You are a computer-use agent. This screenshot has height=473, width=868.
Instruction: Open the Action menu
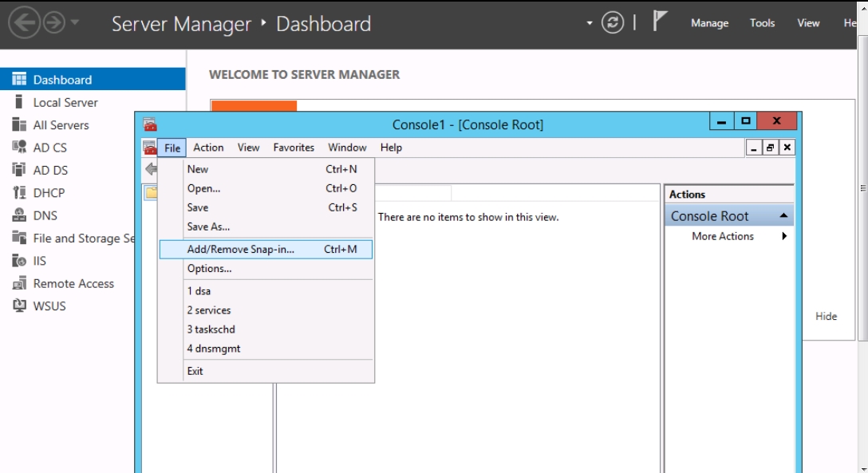[208, 147]
